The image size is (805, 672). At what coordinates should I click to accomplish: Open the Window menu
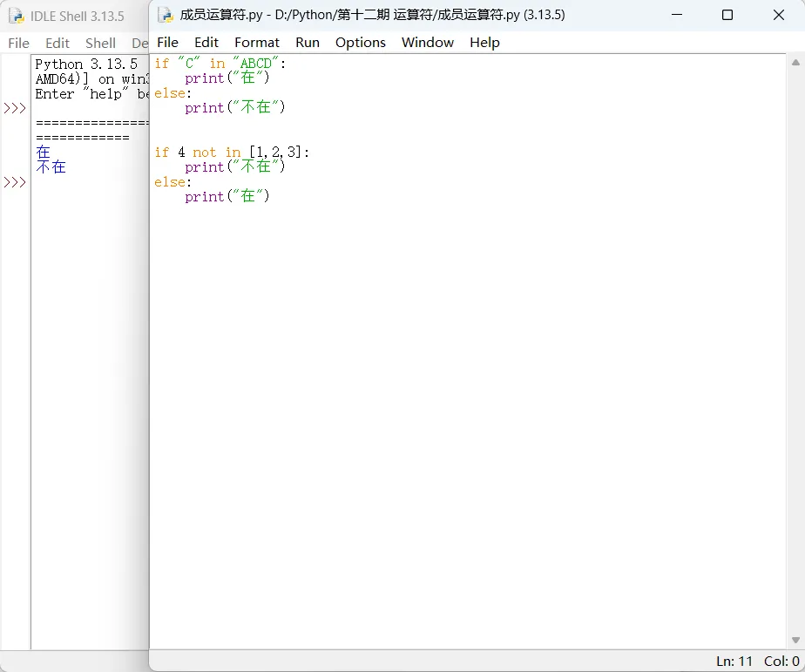tap(428, 42)
